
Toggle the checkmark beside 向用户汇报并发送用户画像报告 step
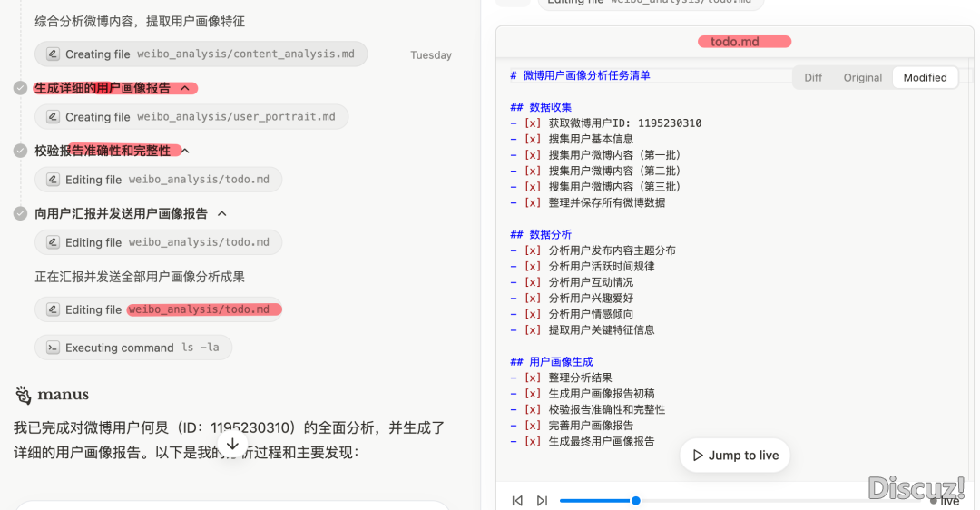[x=20, y=213]
